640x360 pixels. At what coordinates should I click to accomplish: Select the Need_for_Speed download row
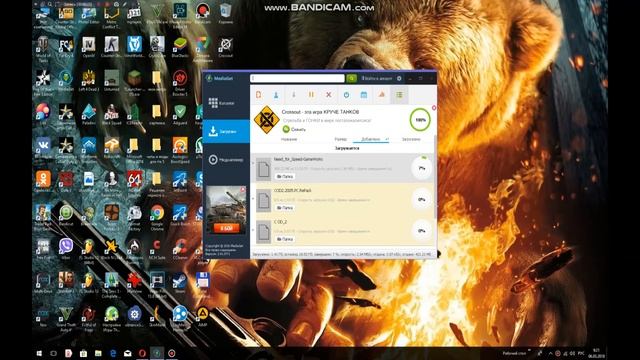342,168
